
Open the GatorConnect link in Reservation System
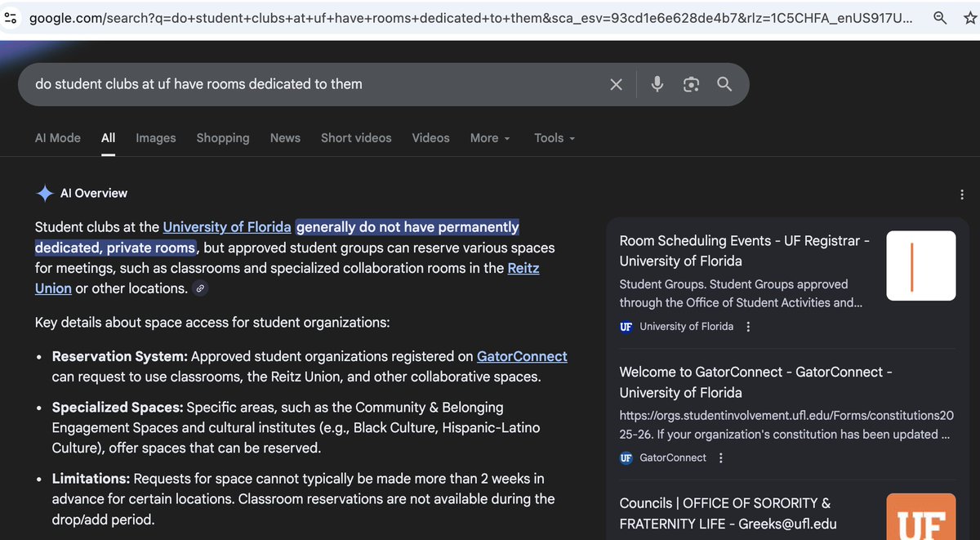(x=522, y=357)
